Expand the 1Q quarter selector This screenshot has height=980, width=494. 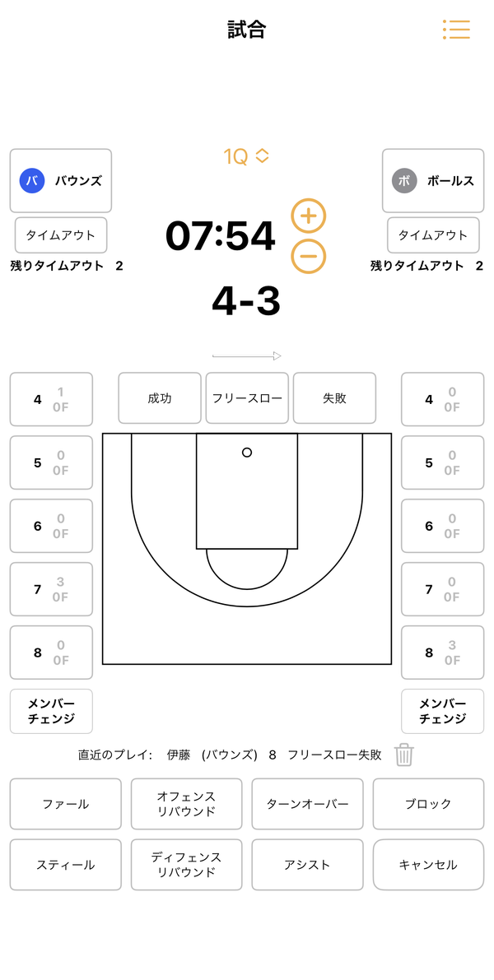tap(247, 156)
